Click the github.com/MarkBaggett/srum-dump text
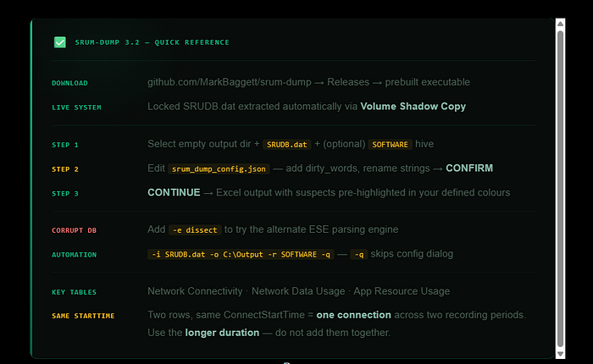The image size is (593, 364). [230, 82]
